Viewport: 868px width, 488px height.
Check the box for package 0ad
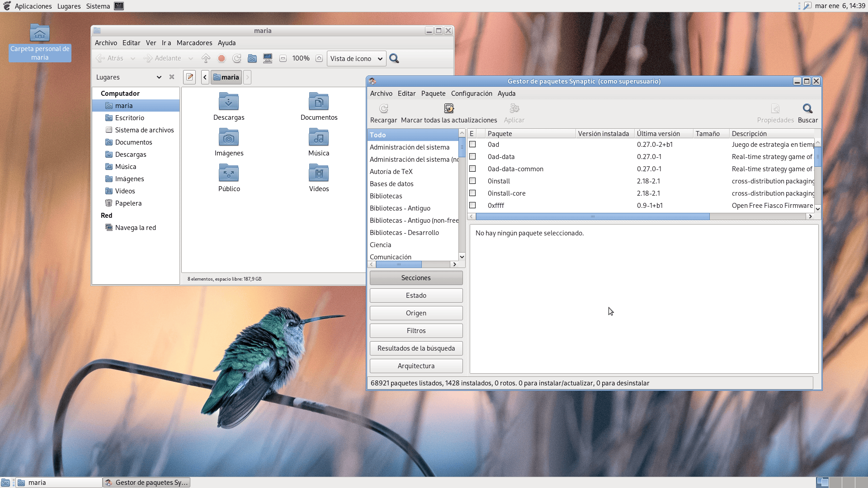tap(472, 145)
